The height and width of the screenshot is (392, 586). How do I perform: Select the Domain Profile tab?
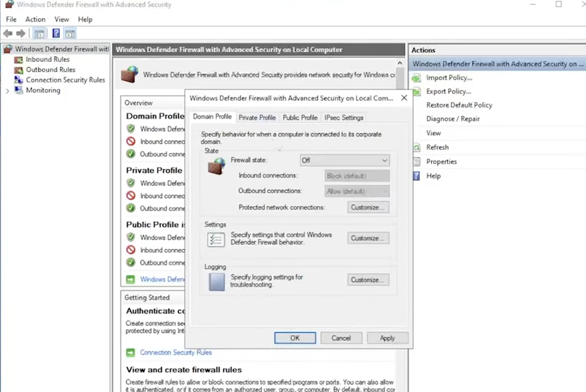click(212, 117)
